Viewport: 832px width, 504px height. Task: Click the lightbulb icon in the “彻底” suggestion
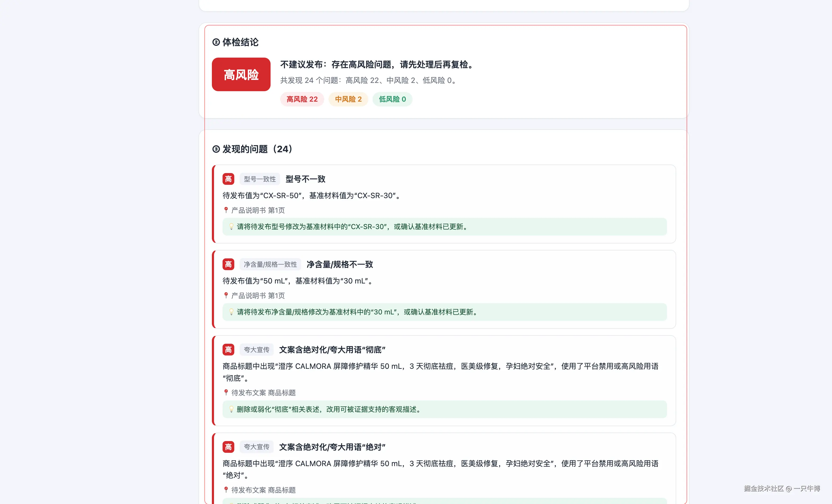coord(231,409)
